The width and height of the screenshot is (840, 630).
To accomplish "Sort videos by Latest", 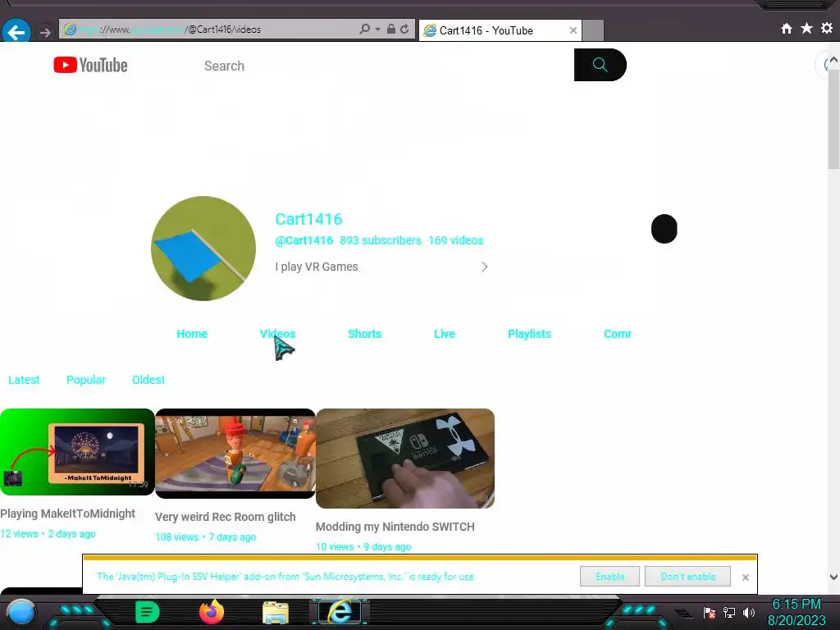I will (24, 380).
